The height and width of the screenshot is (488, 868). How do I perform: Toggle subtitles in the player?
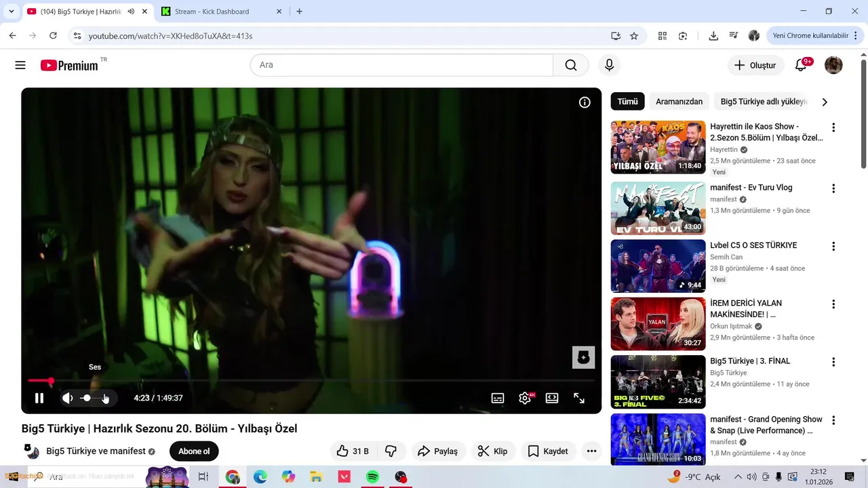point(498,399)
